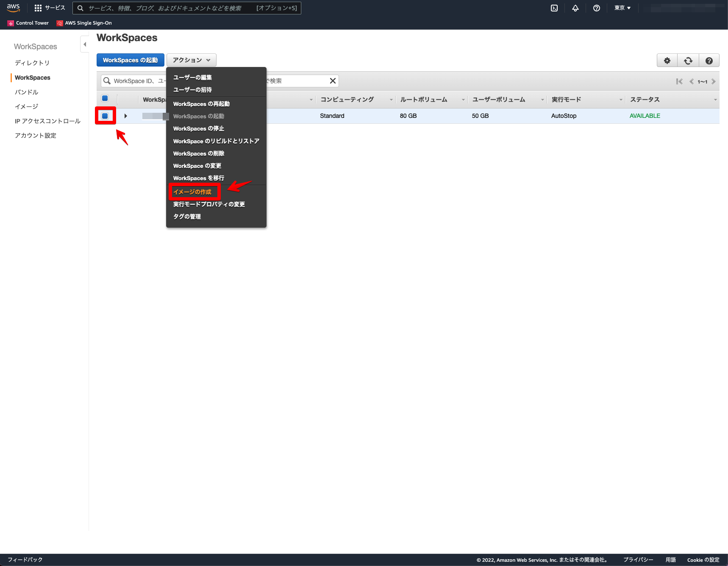Screen dimensions: 728x566
Task: Open the services grid menu icon
Action: (x=37, y=8)
